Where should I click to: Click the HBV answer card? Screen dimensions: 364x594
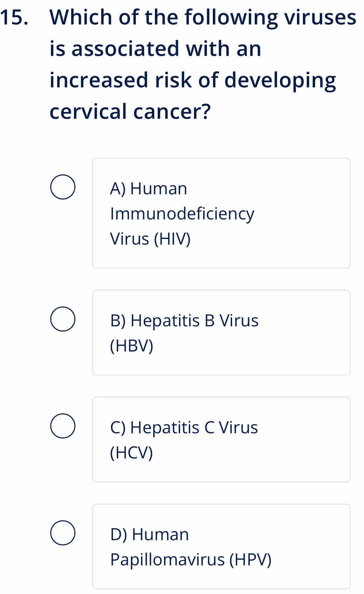point(221,332)
